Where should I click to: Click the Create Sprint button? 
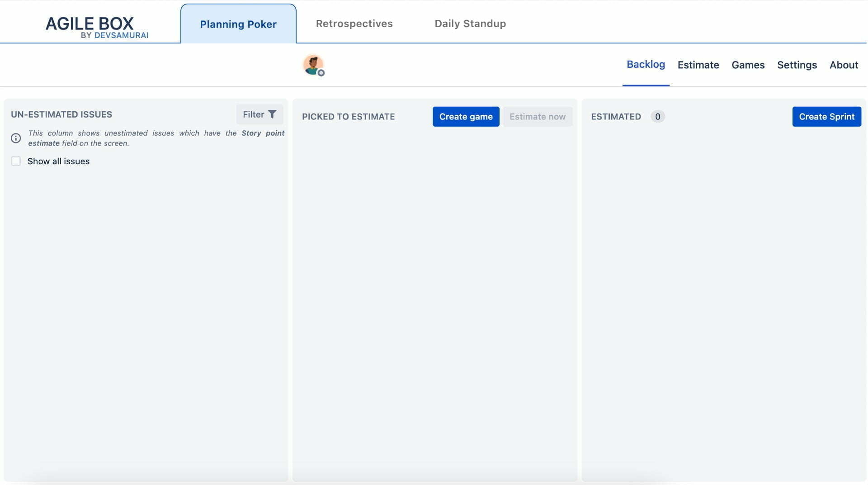pyautogui.click(x=826, y=116)
